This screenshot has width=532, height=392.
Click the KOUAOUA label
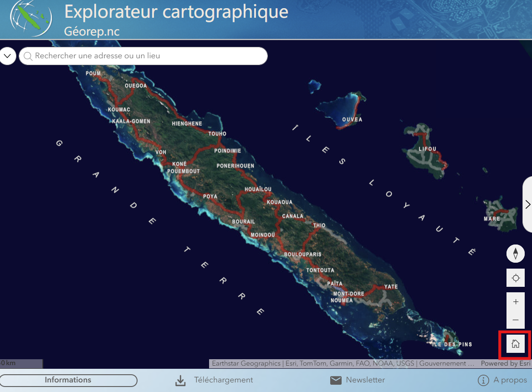coord(280,202)
